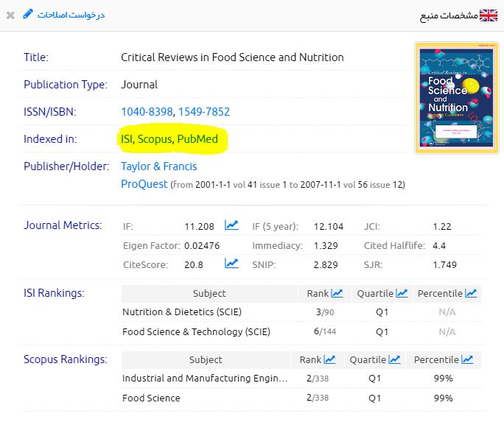The width and height of the screenshot is (504, 422).
Task: Open the ProQuest holder link
Action: click(144, 184)
